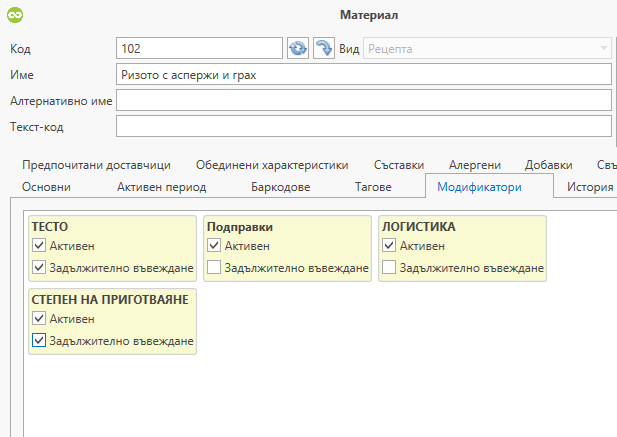Open the Вид dropdown showing Рецепта
Image resolution: width=617 pixels, height=437 pixels.
tap(488, 48)
